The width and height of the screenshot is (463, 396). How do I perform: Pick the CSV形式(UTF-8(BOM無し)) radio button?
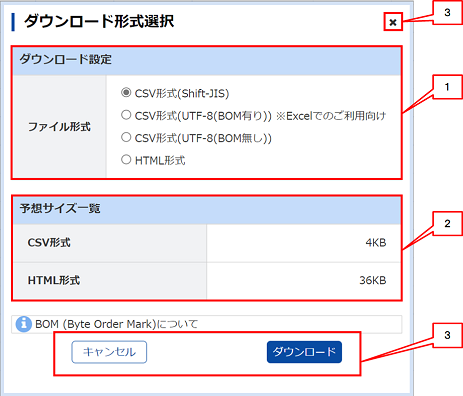click(x=126, y=137)
